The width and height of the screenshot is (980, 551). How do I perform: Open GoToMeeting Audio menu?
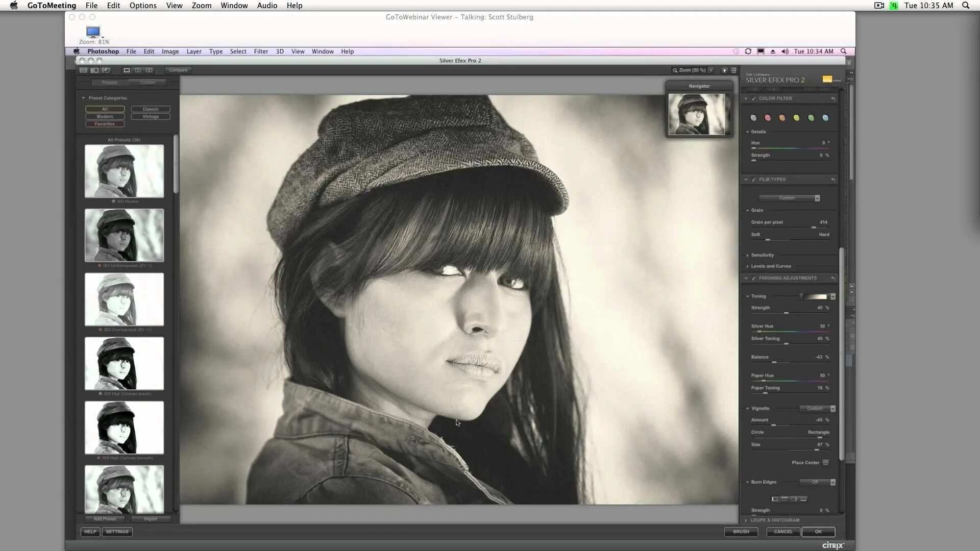point(267,6)
